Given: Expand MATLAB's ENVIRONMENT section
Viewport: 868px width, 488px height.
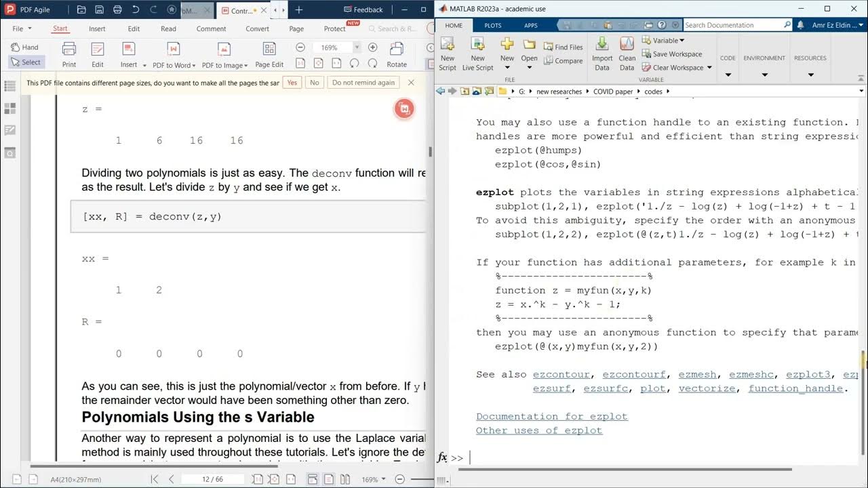Looking at the screenshot, I should point(764,75).
